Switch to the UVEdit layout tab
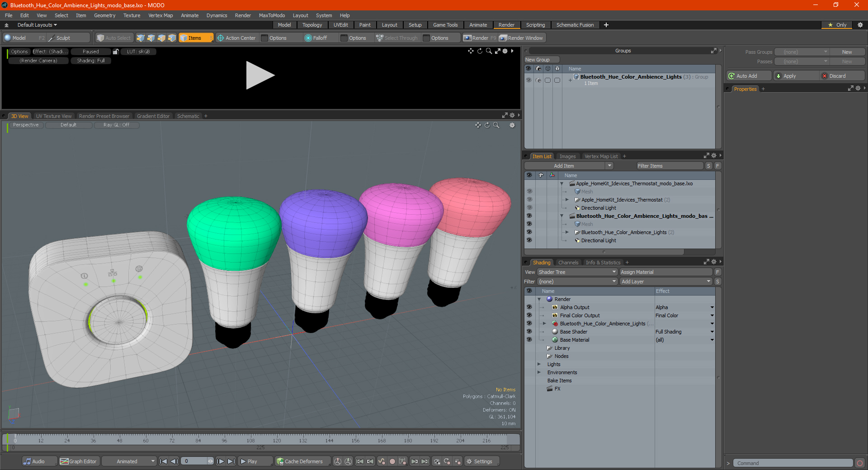 coord(340,25)
